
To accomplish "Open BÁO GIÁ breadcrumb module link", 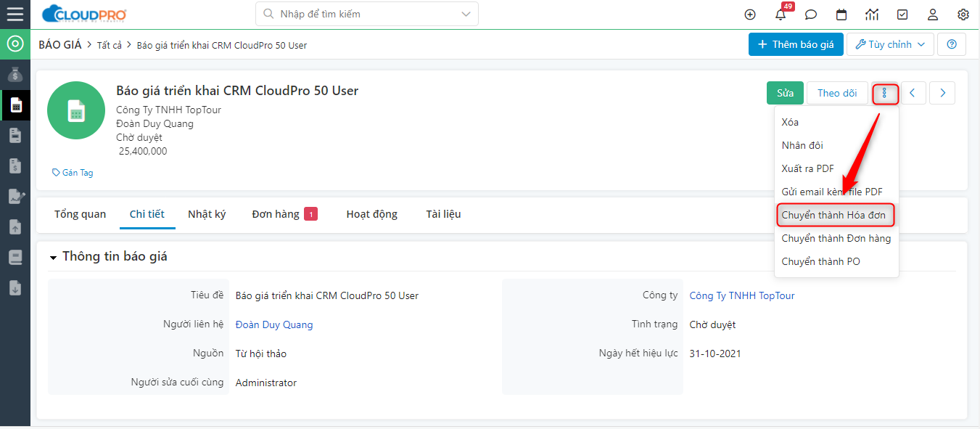I will 60,44.
